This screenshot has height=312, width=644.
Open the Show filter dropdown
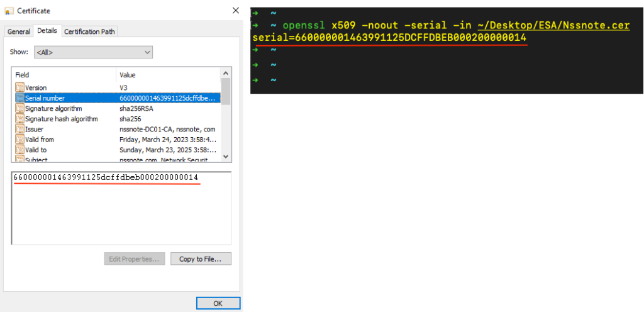coord(93,52)
